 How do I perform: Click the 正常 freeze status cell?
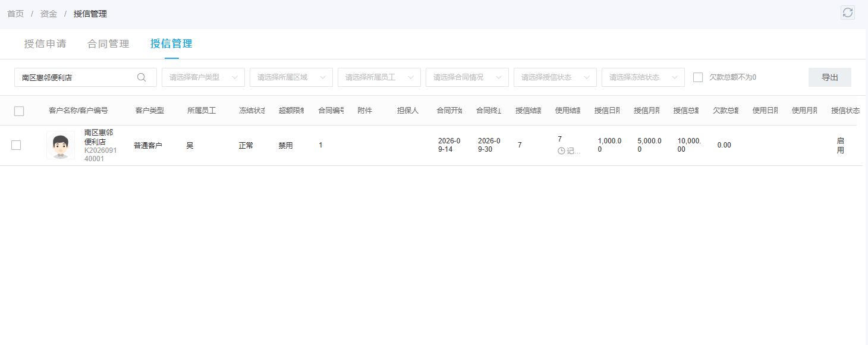[246, 145]
